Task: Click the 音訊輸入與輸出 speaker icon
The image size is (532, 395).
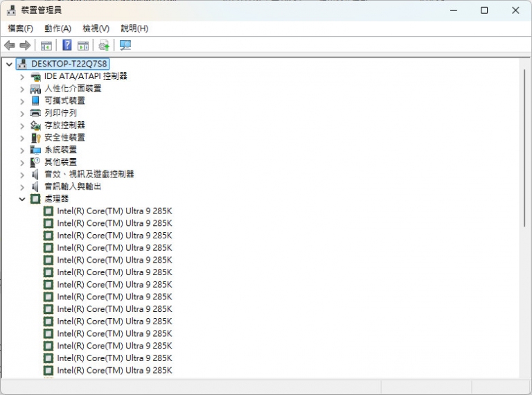Action: [35, 186]
